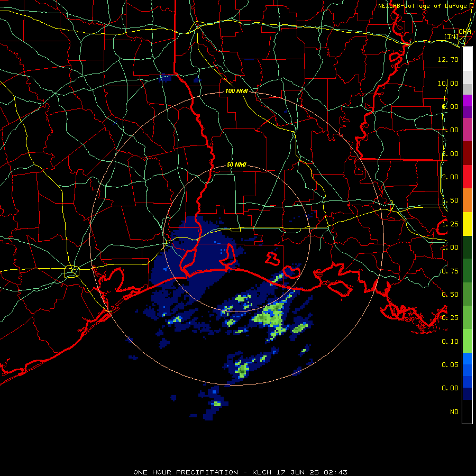Click the 0.75 legend value
476x476 pixels.
point(450,271)
